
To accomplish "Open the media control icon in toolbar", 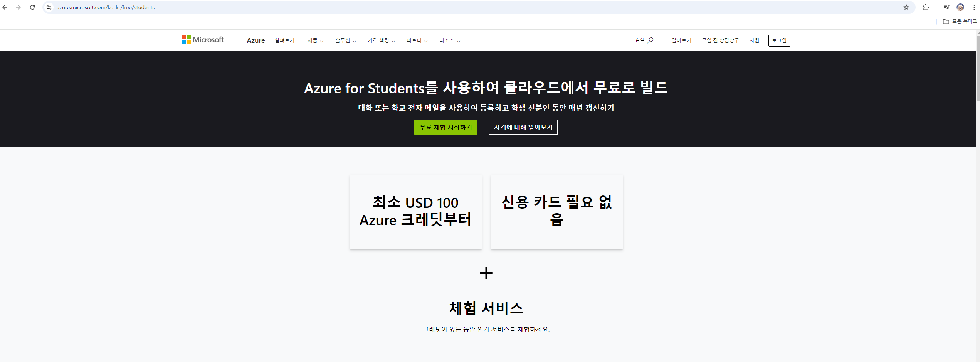I will 946,7.
